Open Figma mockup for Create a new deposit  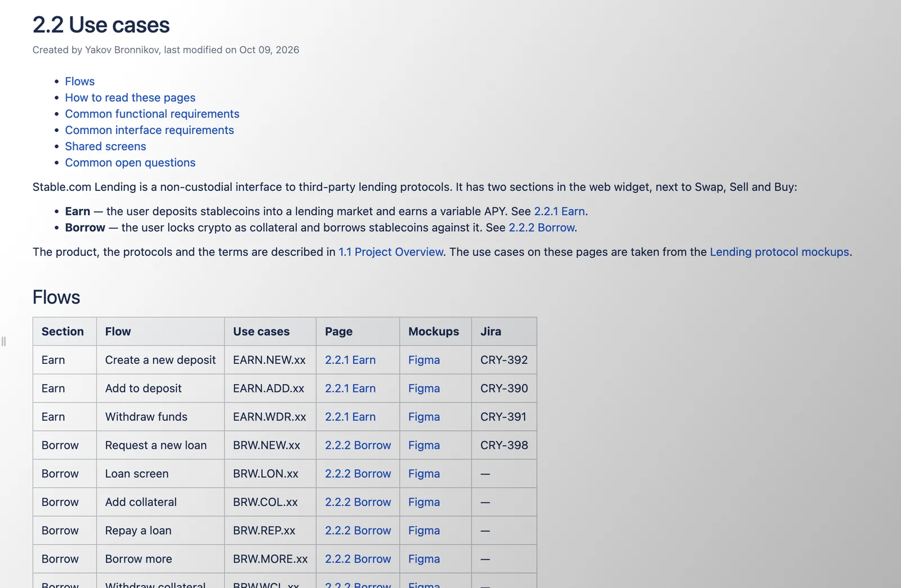[424, 360]
